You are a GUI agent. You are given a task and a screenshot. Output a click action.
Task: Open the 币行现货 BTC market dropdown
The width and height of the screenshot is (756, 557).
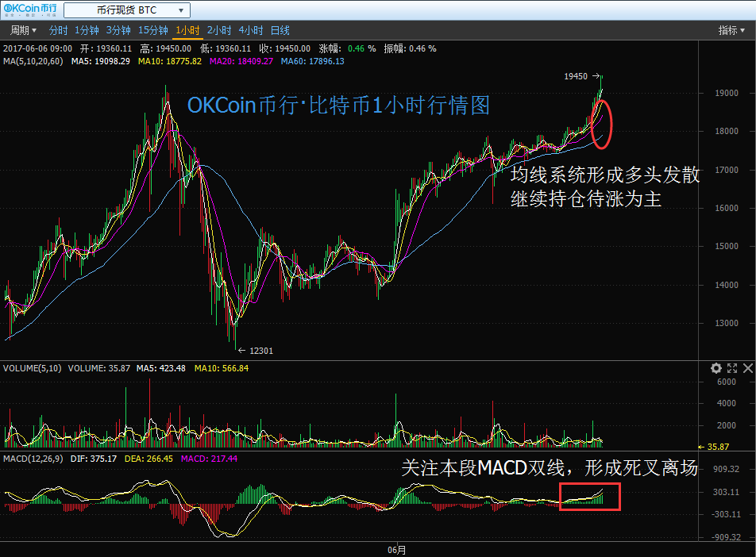[127, 10]
